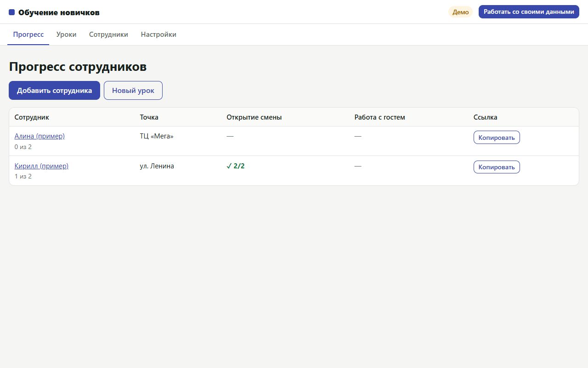Copy link for Кирилл row
This screenshot has height=368, width=588.
point(497,167)
